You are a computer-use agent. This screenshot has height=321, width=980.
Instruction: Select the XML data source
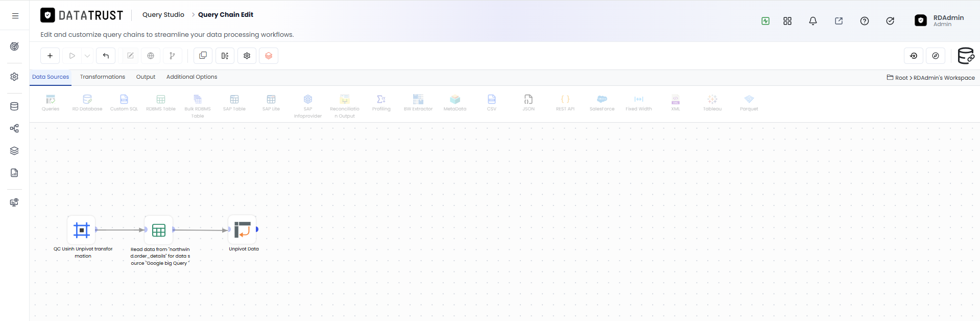click(x=676, y=103)
